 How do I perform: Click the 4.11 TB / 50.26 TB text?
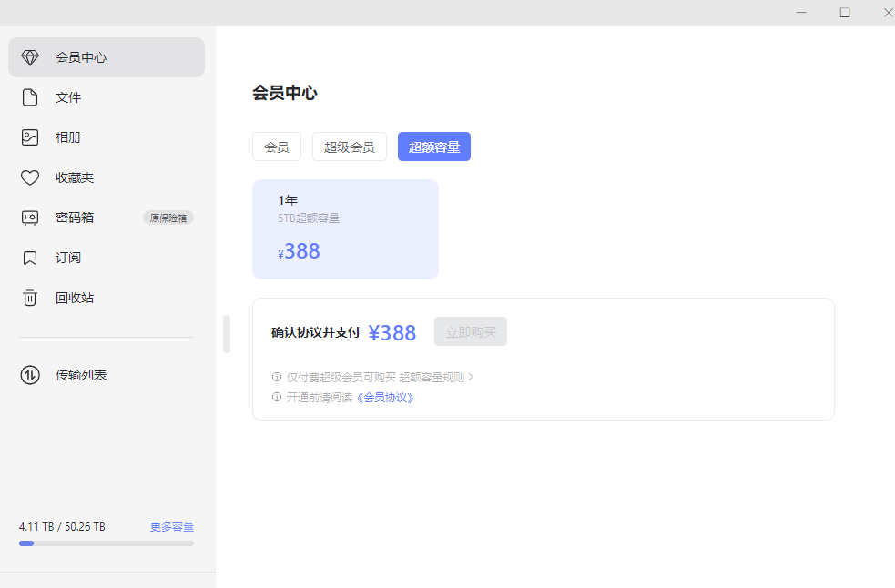[x=62, y=527]
